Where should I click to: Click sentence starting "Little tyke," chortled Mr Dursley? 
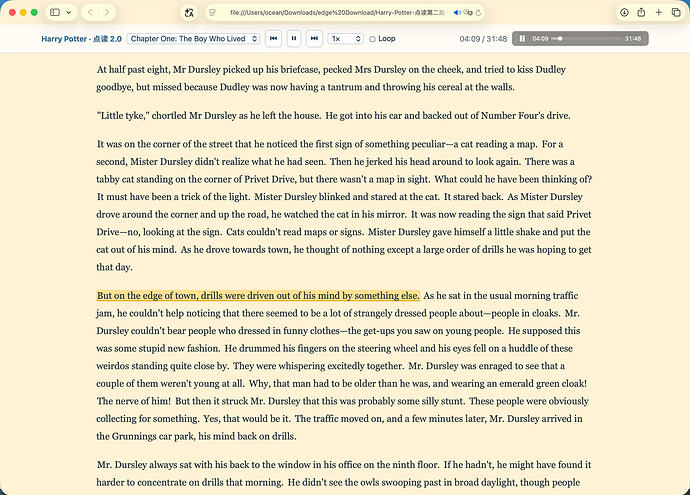click(209, 116)
